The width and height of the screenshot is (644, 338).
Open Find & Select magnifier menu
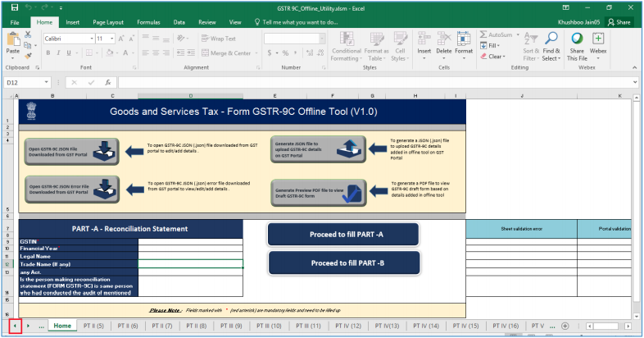pos(551,47)
